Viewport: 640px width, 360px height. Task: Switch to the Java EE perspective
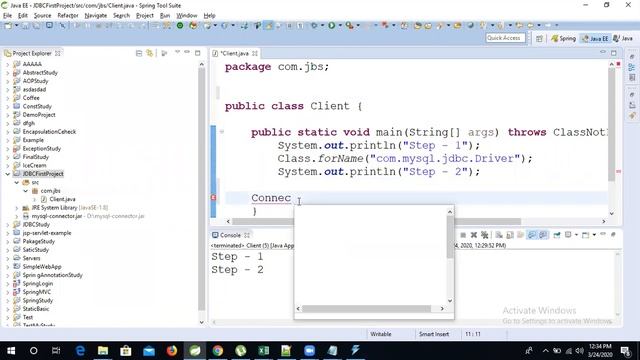595,38
